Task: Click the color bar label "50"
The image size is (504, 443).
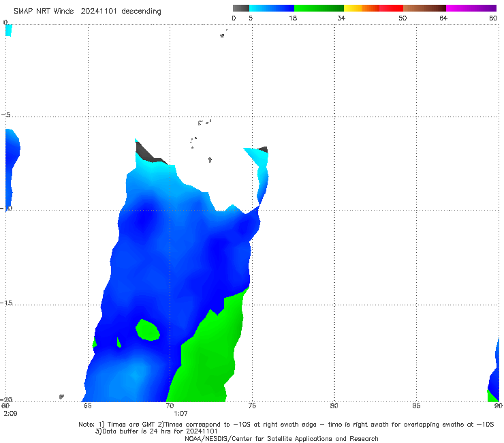Action: [x=403, y=18]
